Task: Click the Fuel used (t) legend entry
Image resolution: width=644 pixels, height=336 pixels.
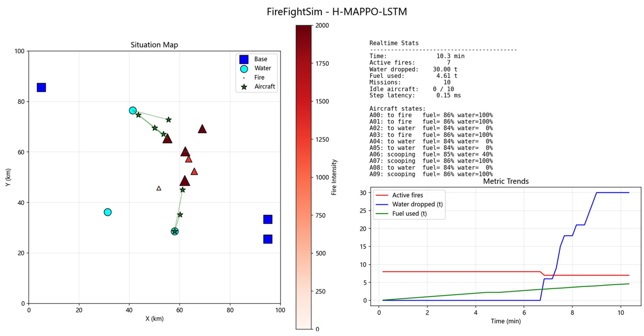Action: point(401,213)
